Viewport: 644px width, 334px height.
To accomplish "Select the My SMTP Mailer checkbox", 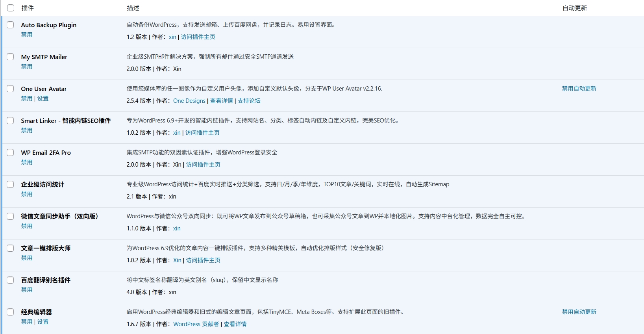I will coord(11,57).
